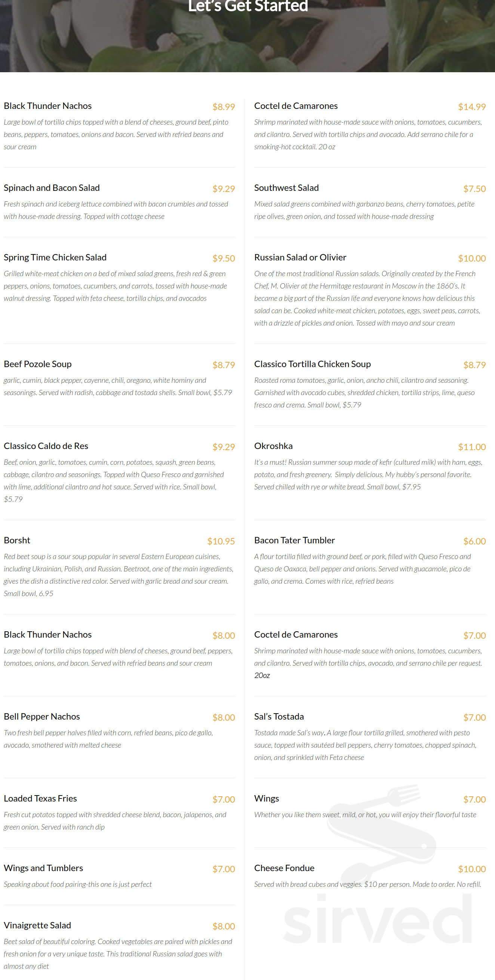Click the Let's Get Started banner heading
The width and height of the screenshot is (495, 980).
click(x=248, y=6)
